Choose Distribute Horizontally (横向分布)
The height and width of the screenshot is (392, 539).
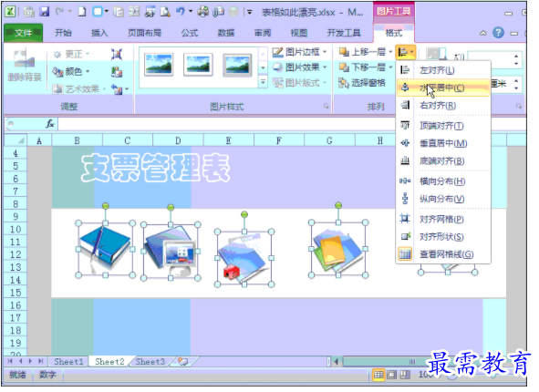click(443, 181)
